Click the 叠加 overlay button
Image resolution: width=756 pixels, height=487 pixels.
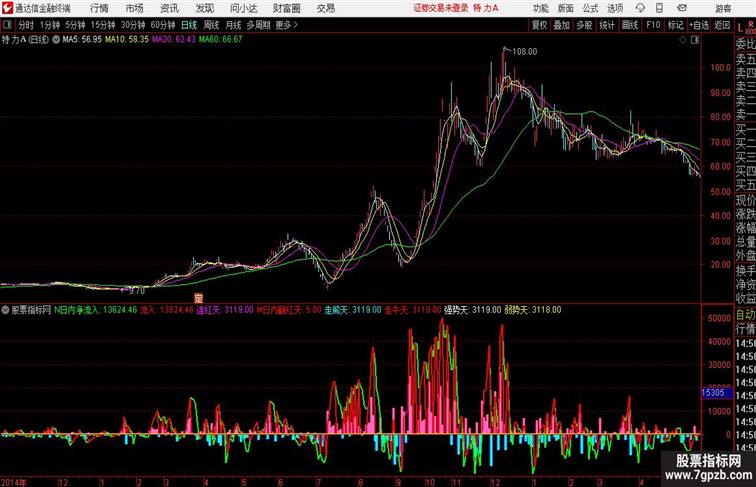(x=562, y=25)
